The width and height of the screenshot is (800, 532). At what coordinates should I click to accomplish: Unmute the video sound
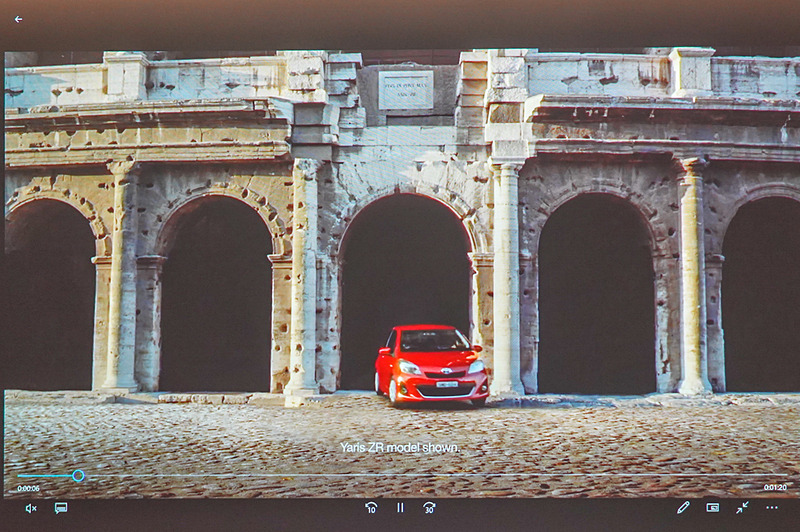pos(31,508)
